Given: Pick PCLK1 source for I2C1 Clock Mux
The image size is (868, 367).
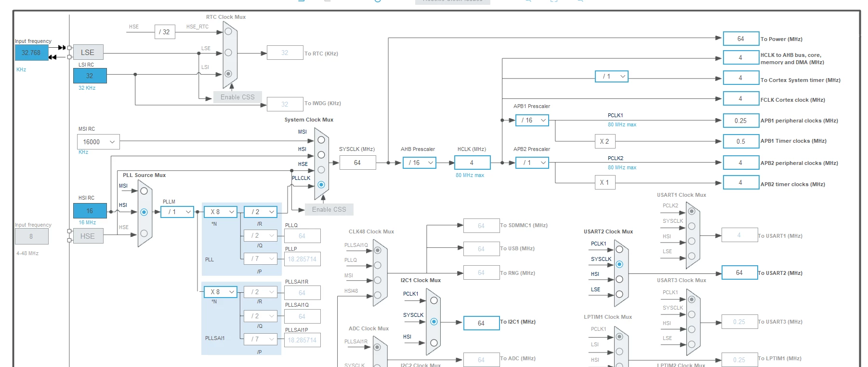Looking at the screenshot, I should (434, 300).
